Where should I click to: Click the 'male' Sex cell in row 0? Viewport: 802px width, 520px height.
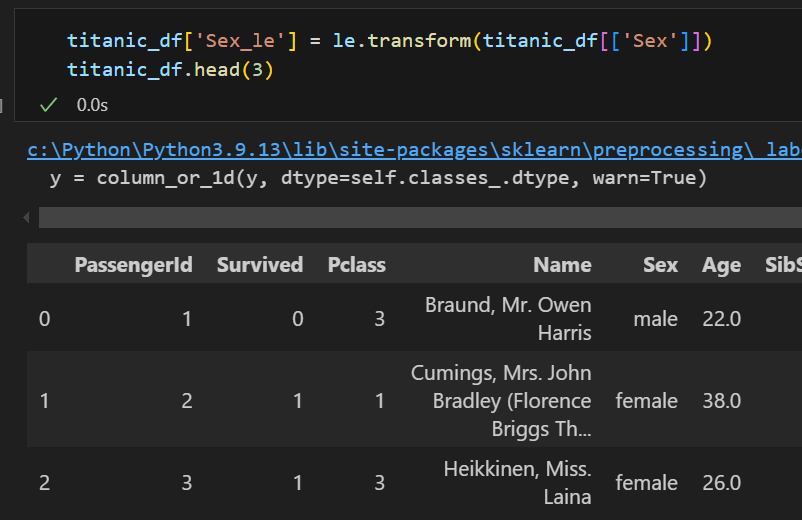point(655,319)
